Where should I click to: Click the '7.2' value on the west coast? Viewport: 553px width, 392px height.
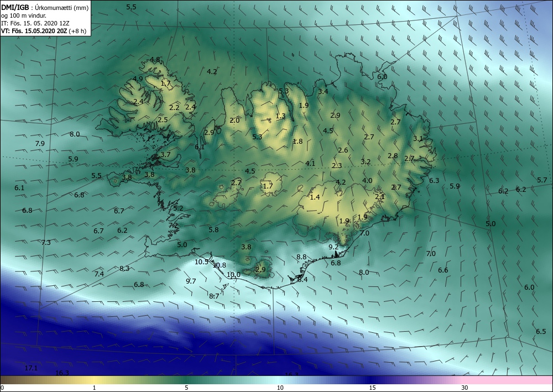(x=173, y=226)
